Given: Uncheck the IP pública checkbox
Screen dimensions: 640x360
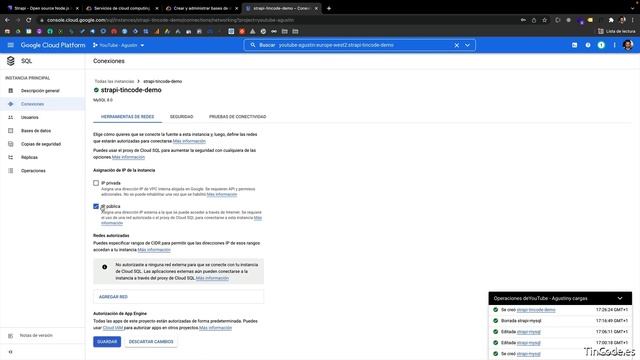Looking at the screenshot, I should click(96, 207).
